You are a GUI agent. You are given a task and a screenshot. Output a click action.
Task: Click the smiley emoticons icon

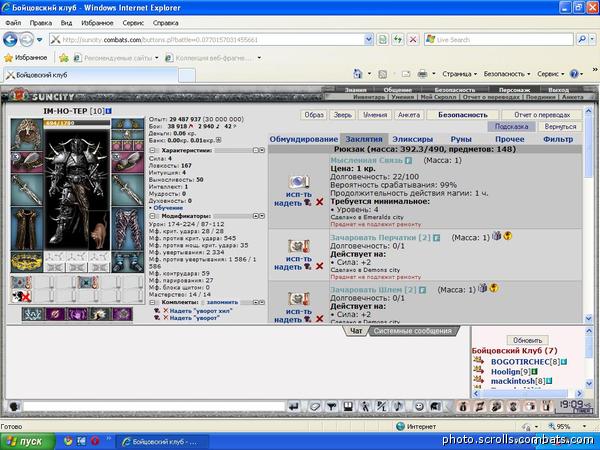click(419, 406)
